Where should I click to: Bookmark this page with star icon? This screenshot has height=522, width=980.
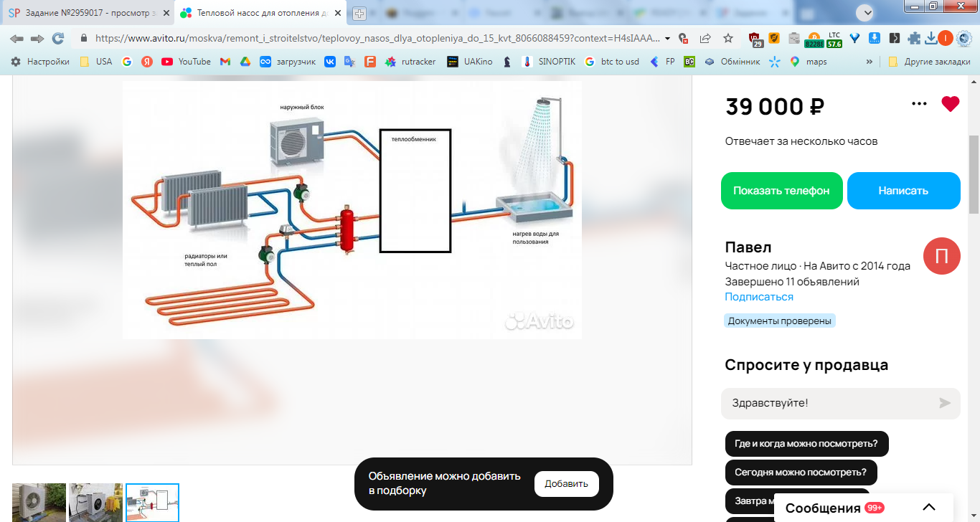click(728, 38)
